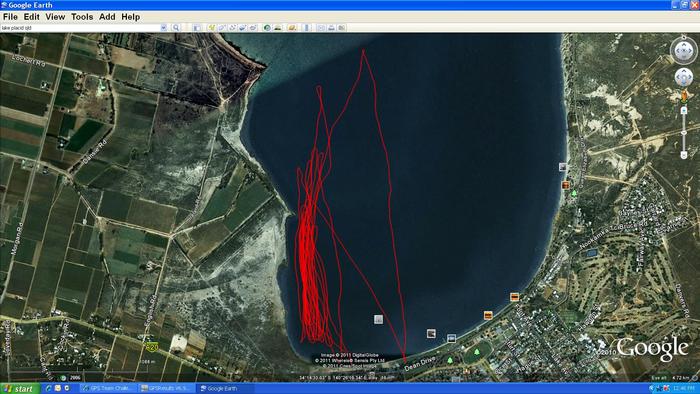
Task: Click the Print toolbar icon
Action: (x=331, y=28)
